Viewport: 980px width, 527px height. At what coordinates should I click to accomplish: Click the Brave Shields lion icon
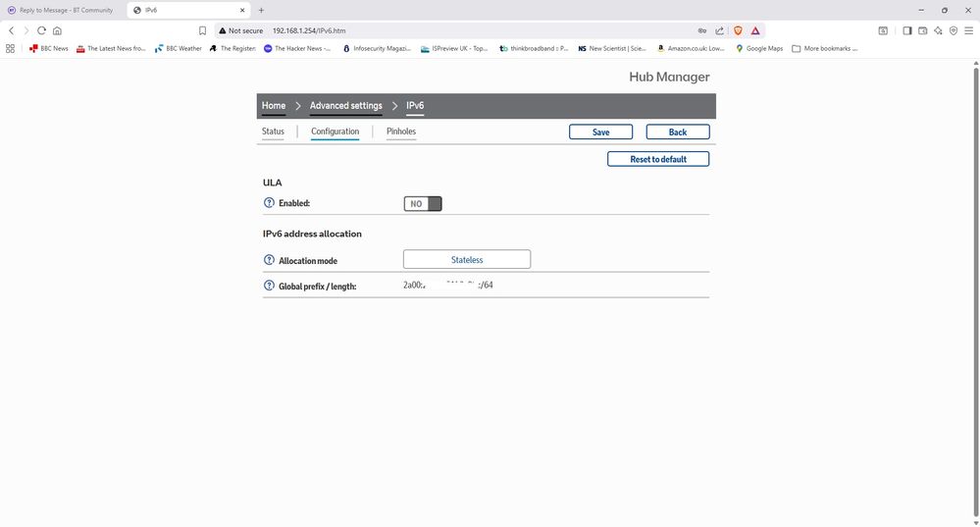[738, 30]
